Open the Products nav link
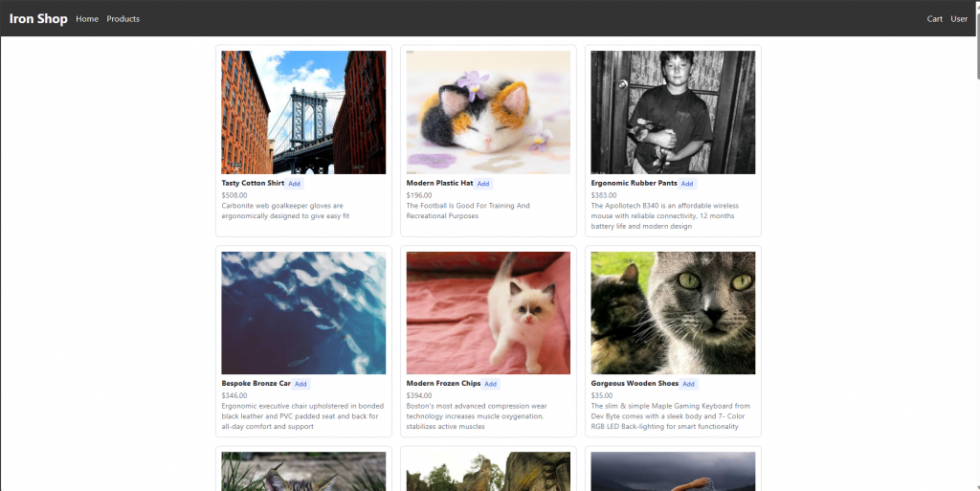Screen dimensions: 980x491 (x=123, y=19)
